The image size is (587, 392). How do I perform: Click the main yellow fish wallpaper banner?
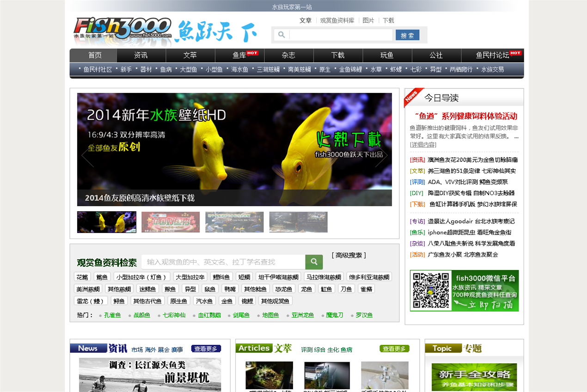tap(234, 149)
